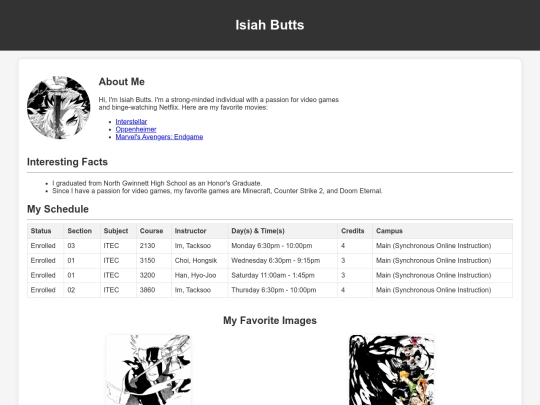The height and width of the screenshot is (405, 540).
Task: Click the North Gwinnett High School fact
Action: tap(157, 183)
